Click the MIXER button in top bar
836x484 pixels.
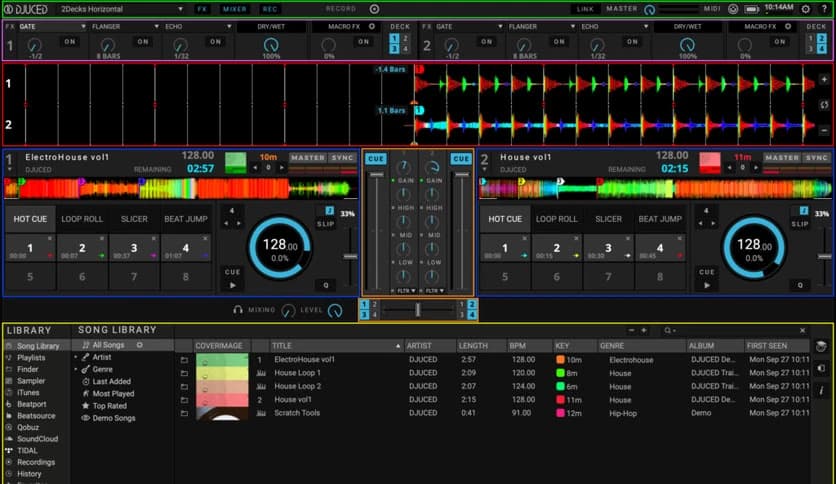coord(234,9)
